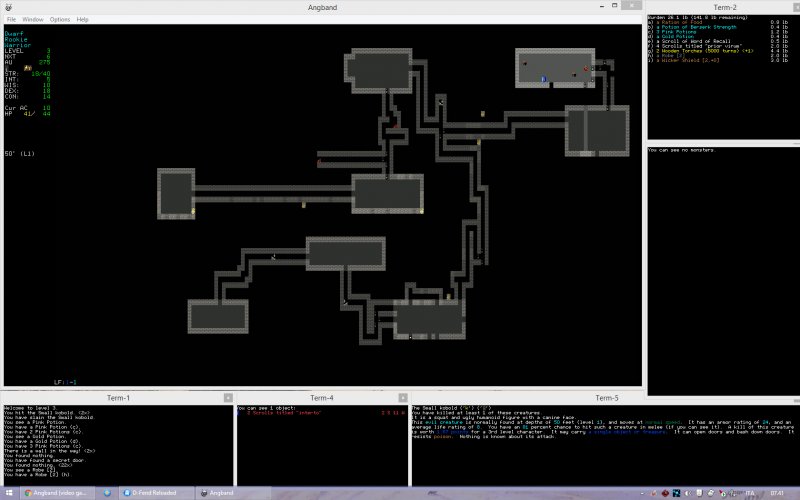Click the 'Warrior' class label
The height and width of the screenshot is (500, 800).
(x=18, y=45)
